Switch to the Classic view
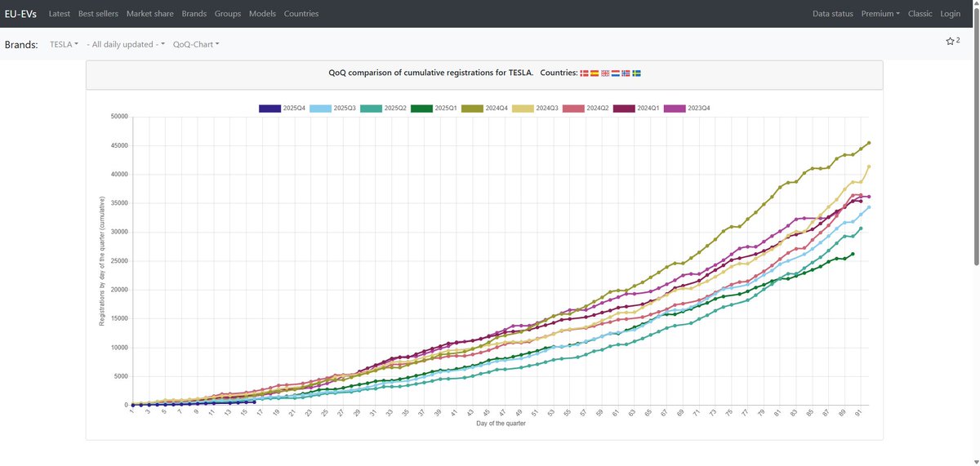This screenshot has width=980, height=466. [x=920, y=14]
